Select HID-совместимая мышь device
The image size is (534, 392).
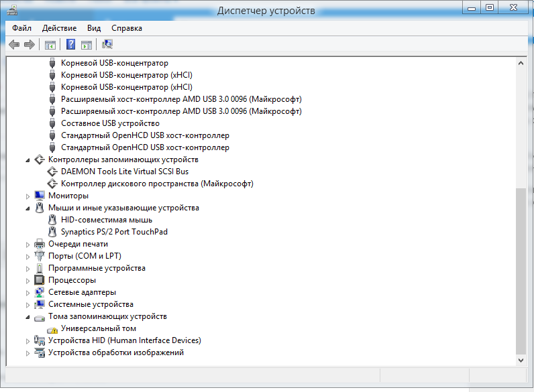pos(107,220)
